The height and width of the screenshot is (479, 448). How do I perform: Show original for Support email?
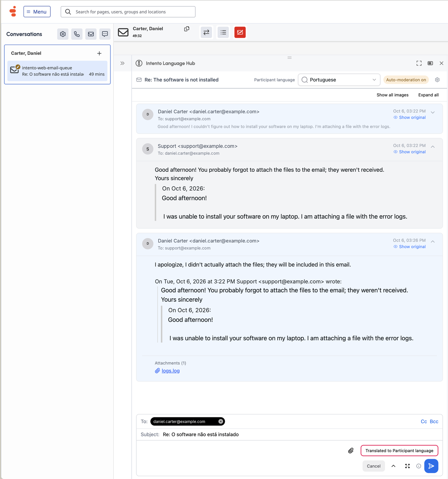coord(410,152)
